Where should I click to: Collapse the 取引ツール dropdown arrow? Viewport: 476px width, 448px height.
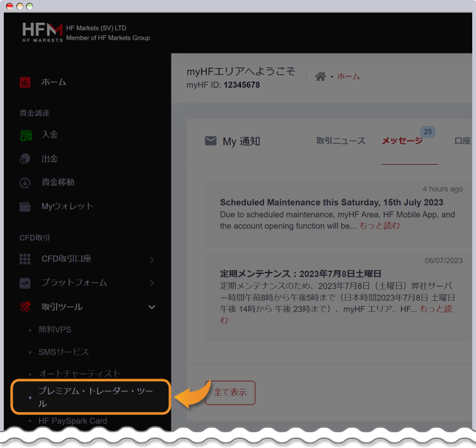152,307
